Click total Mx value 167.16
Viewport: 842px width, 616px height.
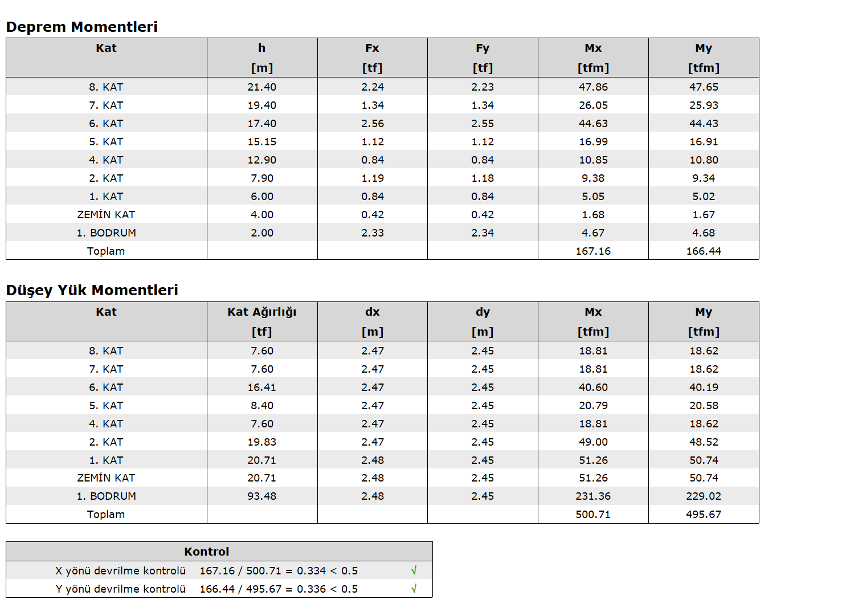[593, 251]
